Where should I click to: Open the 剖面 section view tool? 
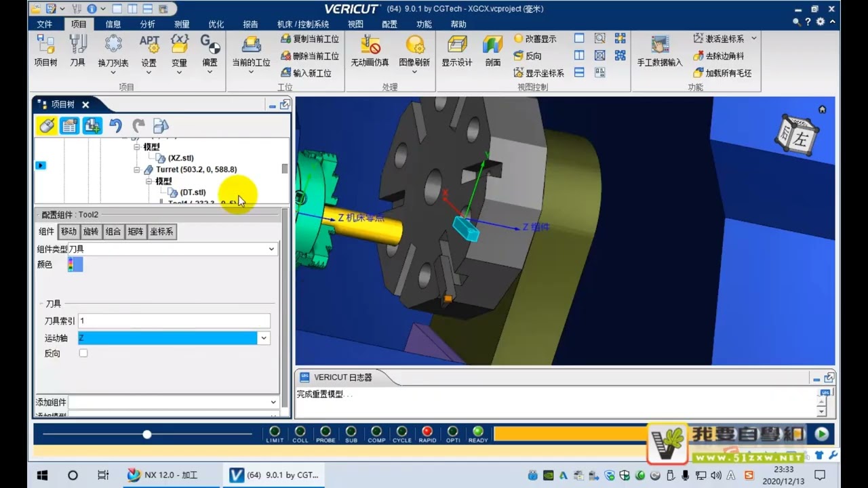tap(493, 51)
